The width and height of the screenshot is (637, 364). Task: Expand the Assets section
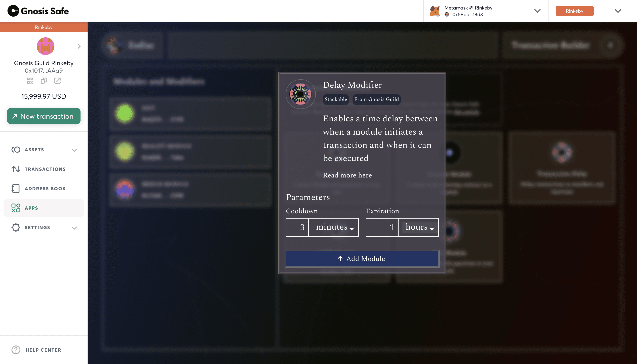point(74,150)
